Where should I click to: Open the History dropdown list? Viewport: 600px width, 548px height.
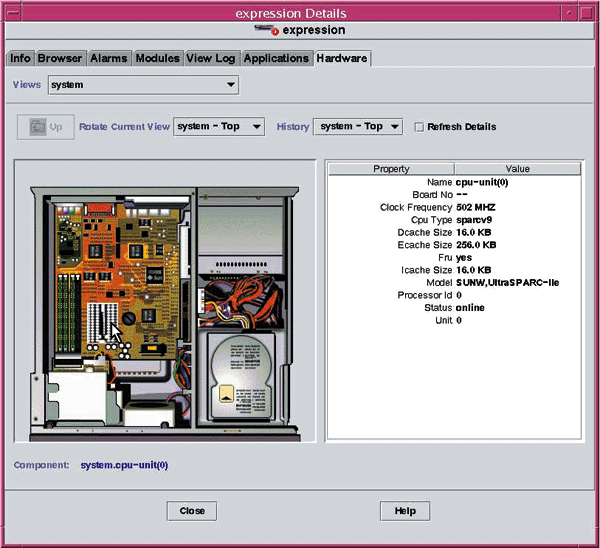[358, 127]
